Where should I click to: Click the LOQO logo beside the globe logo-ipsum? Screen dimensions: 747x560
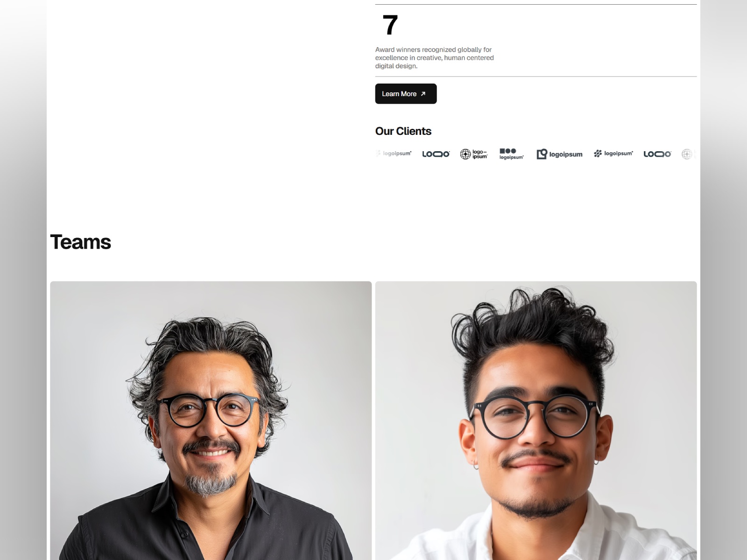(x=436, y=154)
